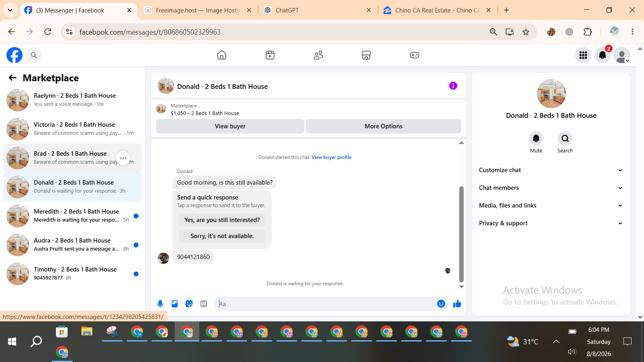Open Victoria 2 Beds 1 Bath conversation
This screenshot has height=362, width=644.
[x=72, y=129]
